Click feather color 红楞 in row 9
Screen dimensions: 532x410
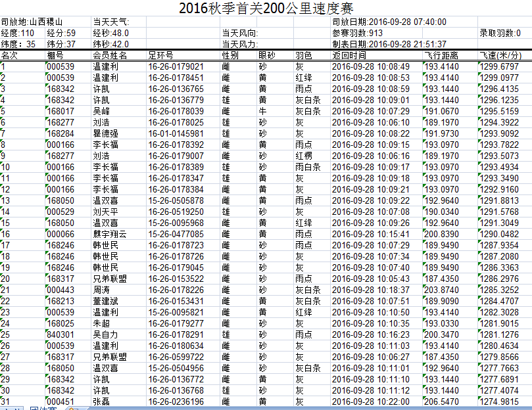304,156
